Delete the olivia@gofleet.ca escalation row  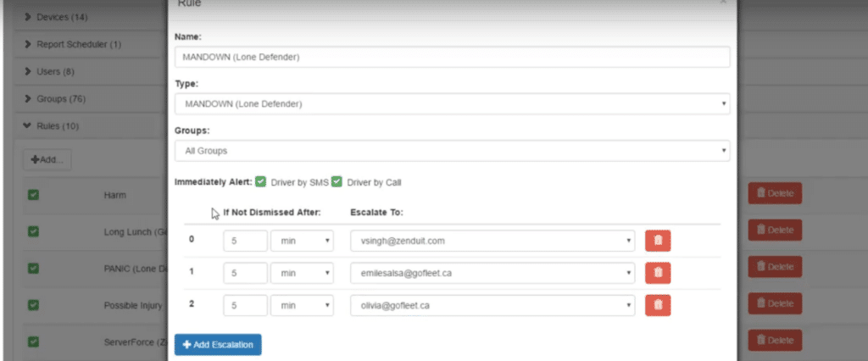click(658, 305)
